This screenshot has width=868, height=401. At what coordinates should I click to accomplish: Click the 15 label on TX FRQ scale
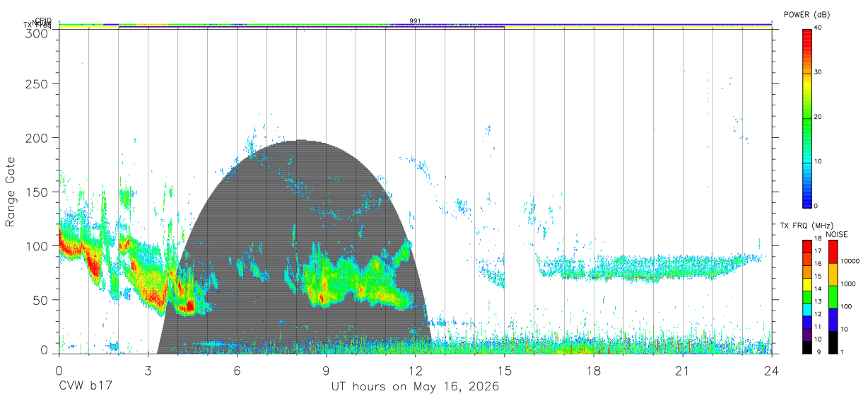pyautogui.click(x=819, y=276)
